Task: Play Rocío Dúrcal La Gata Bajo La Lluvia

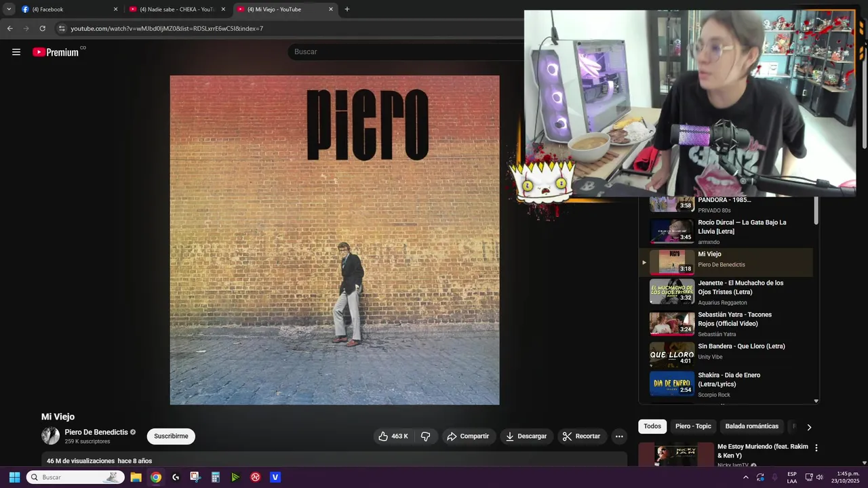Action: click(x=726, y=231)
